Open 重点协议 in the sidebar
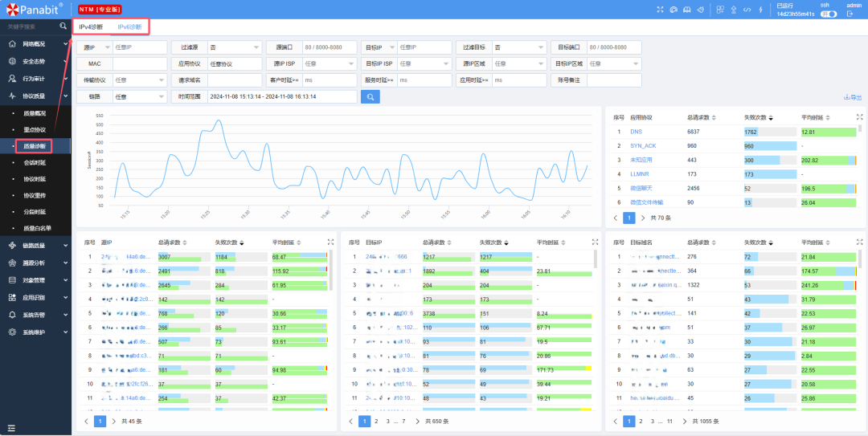 [x=35, y=129]
